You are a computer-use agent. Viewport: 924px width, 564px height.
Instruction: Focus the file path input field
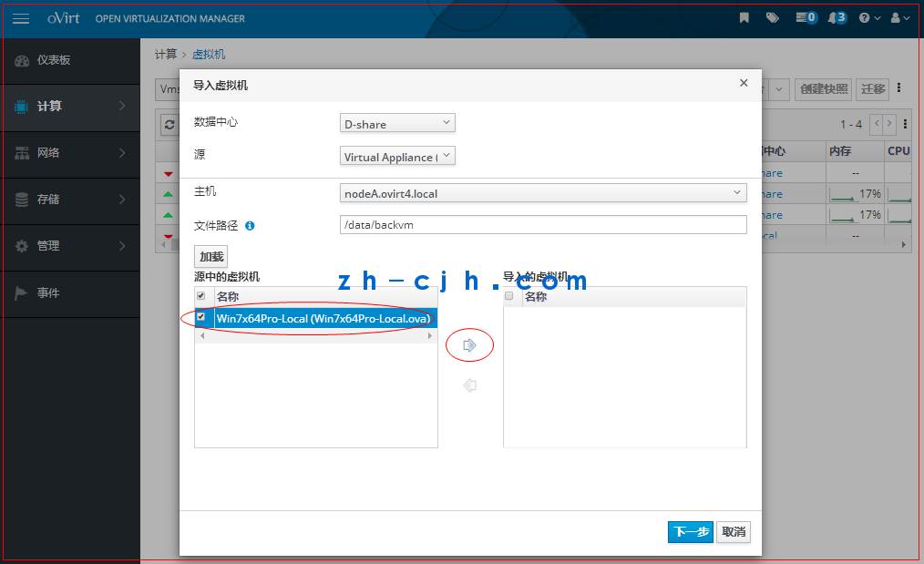543,224
